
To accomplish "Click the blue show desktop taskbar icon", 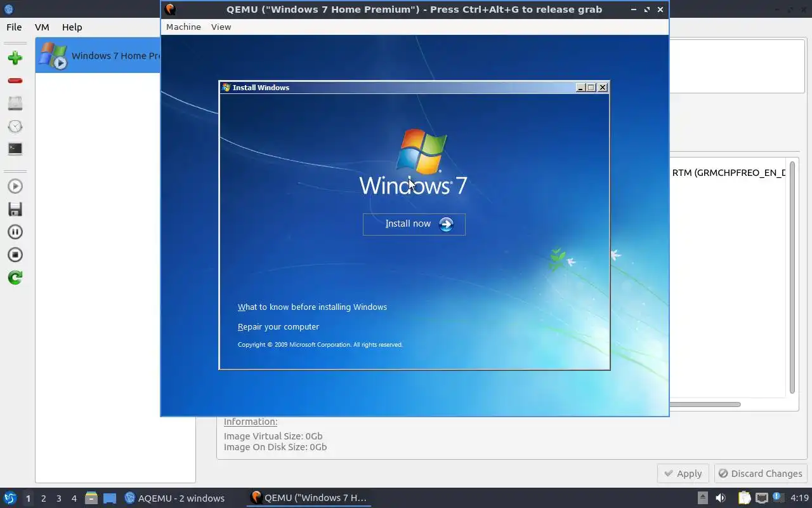I will [110, 498].
